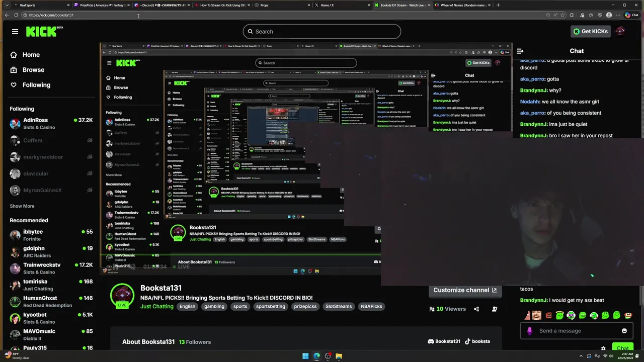Image resolution: width=644 pixels, height=362 pixels.
Task: Click the share stream icon
Action: [476, 309]
